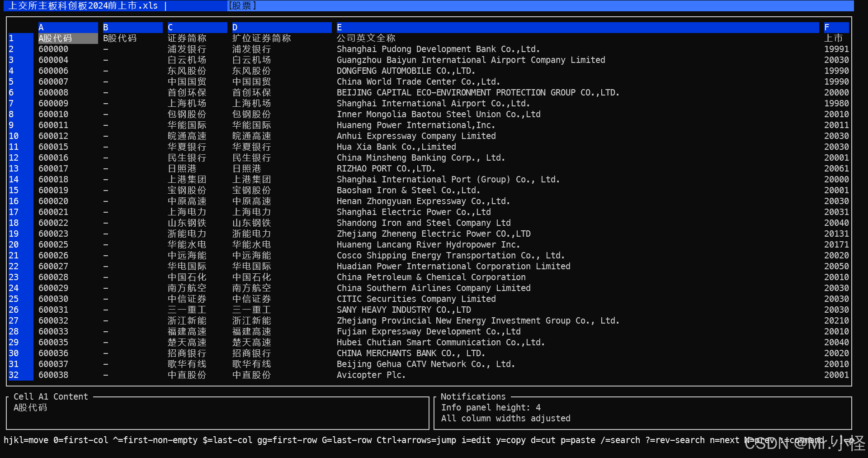Click 歌华有线 in column D

coord(252,364)
